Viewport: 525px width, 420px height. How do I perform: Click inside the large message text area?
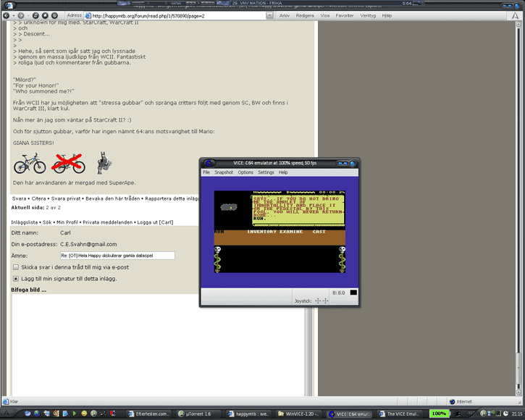(158, 345)
